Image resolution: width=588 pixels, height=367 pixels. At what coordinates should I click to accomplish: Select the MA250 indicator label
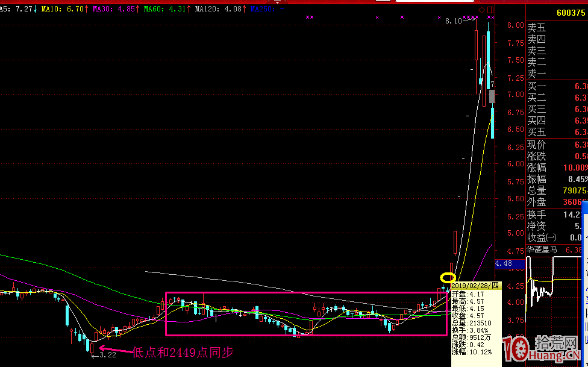point(267,8)
